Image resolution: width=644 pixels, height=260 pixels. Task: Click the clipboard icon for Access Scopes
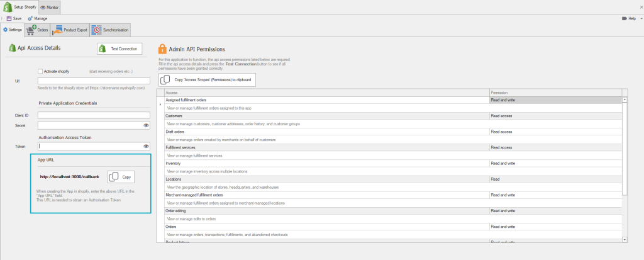click(165, 80)
